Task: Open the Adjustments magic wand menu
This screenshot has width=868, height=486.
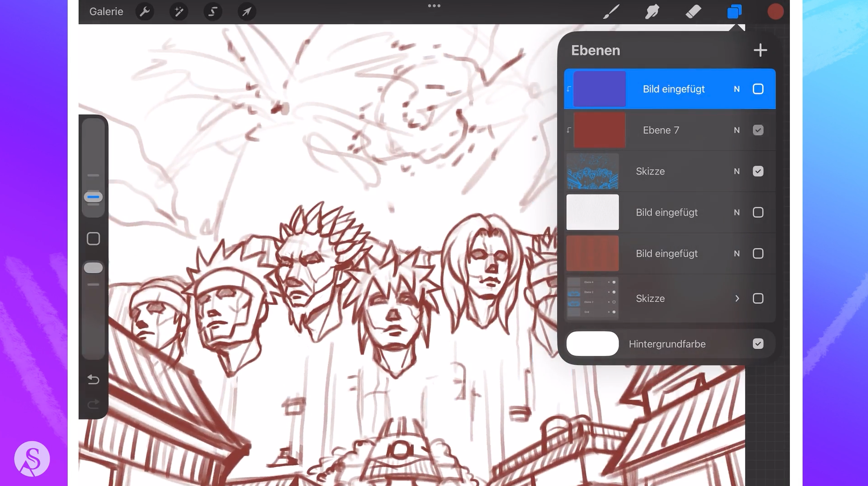Action: click(179, 12)
